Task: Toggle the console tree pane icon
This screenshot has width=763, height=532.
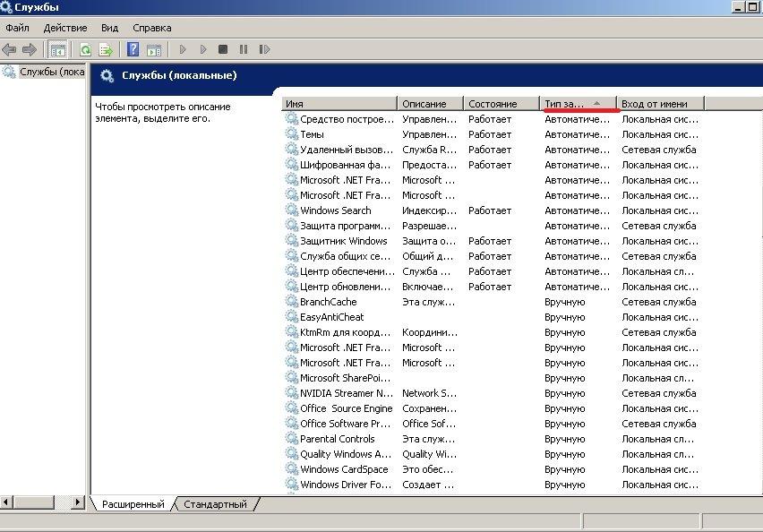Action: click(x=57, y=49)
